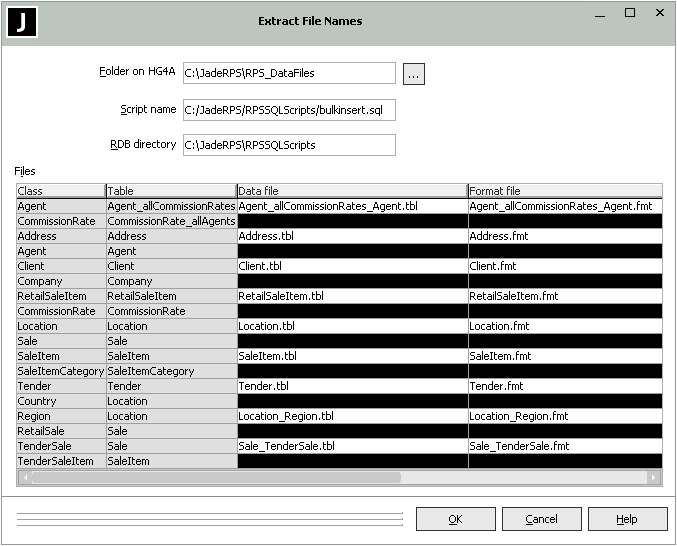Select the Sale_TenderSale.tbl cell
Viewport: 677px width, 546px height.
(351, 447)
